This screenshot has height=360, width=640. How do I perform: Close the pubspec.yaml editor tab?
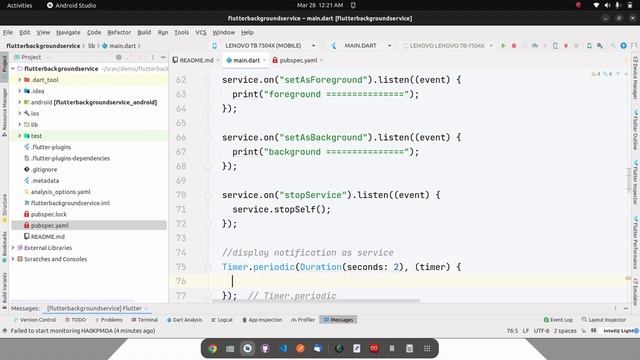point(322,60)
